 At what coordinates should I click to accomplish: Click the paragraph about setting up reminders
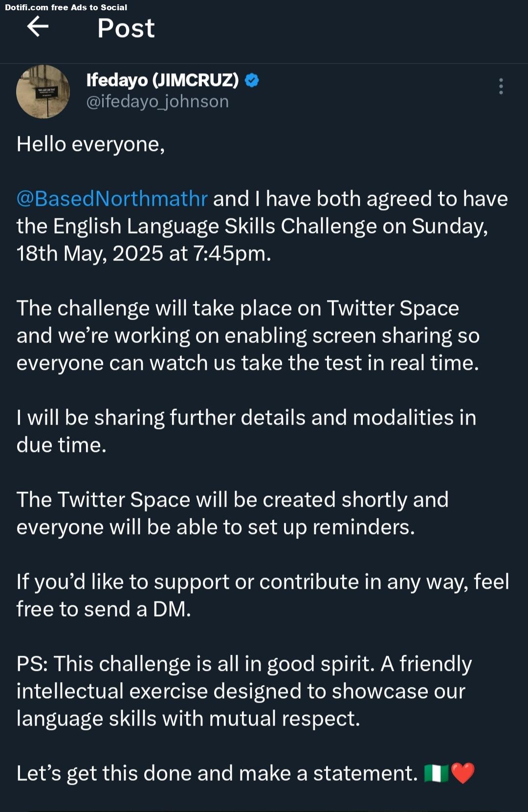232,513
